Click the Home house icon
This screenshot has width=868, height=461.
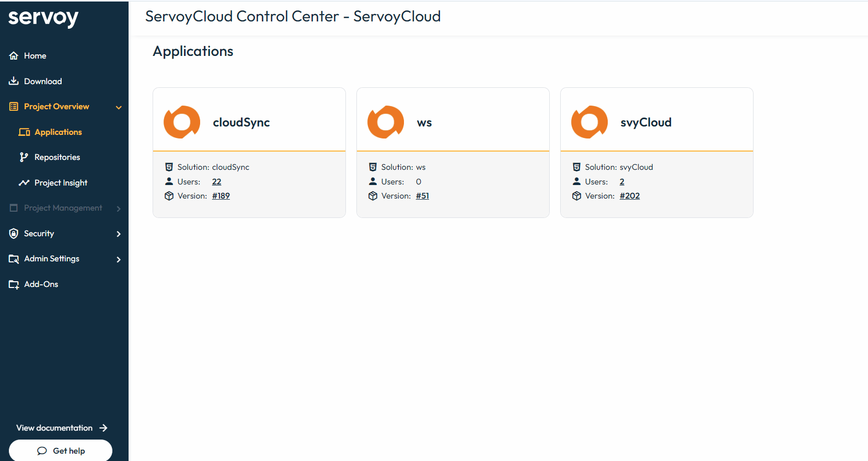(x=14, y=56)
